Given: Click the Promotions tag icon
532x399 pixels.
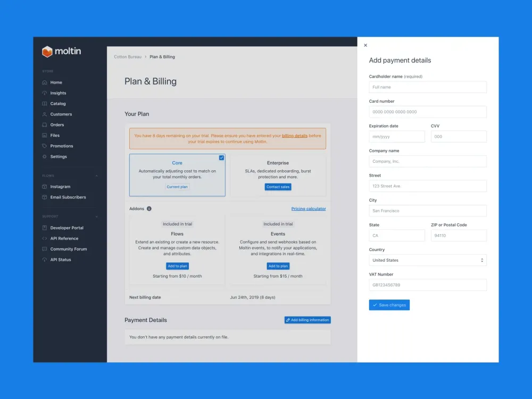Looking at the screenshot, I should pos(45,146).
